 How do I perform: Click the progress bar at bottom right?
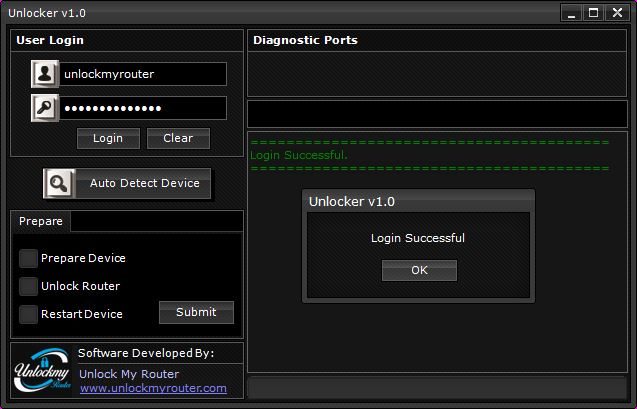pyautogui.click(x=437, y=387)
